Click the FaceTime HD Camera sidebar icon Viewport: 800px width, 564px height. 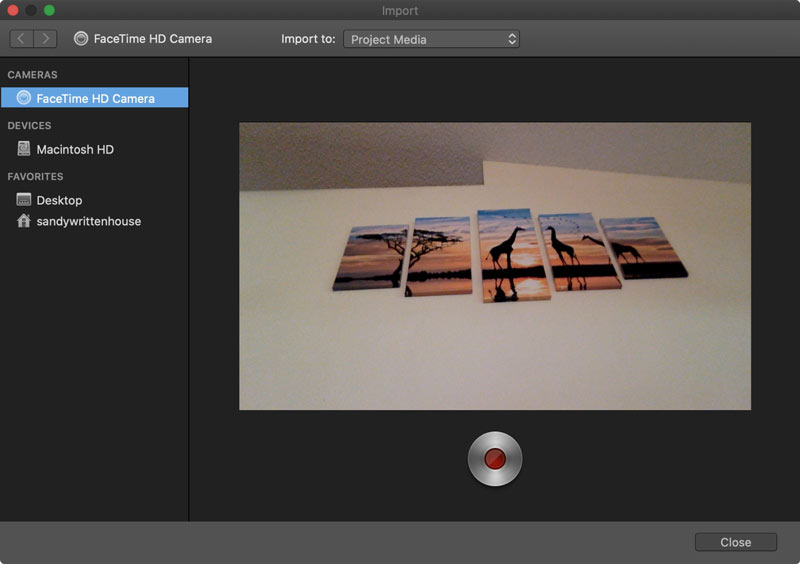[24, 98]
